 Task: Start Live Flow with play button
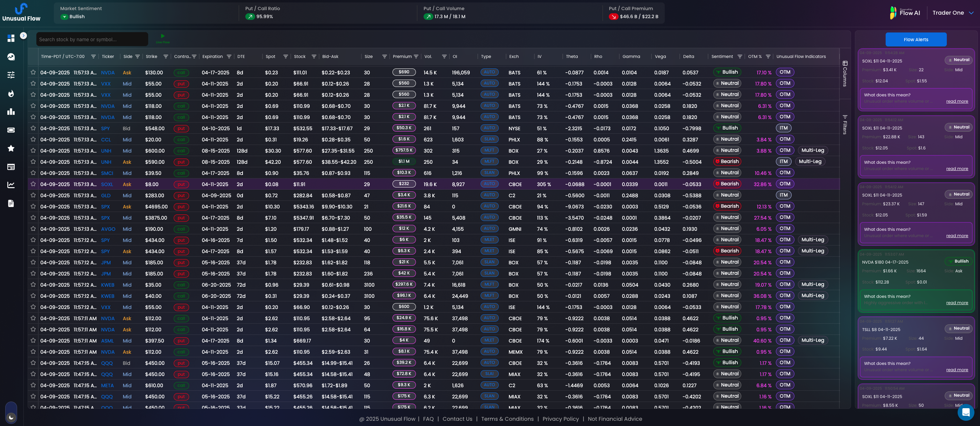point(163,36)
